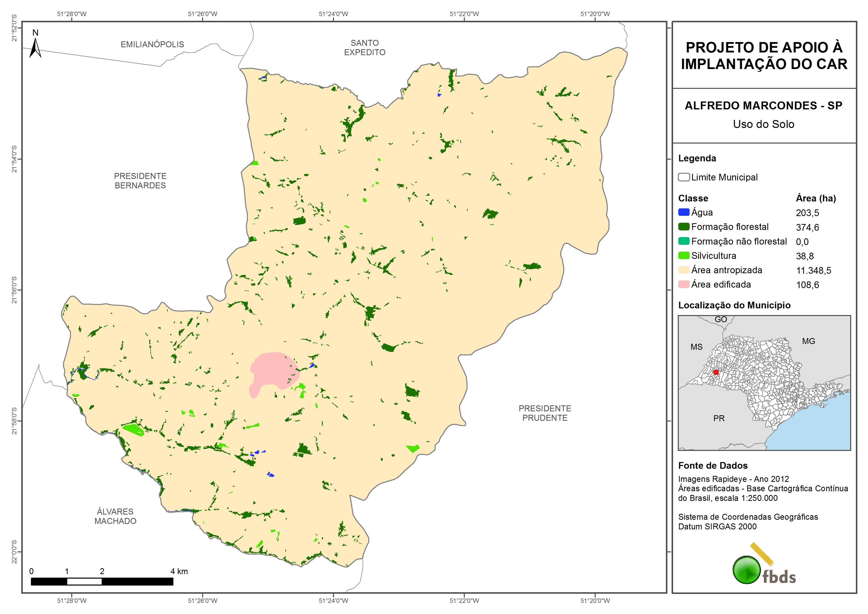This screenshot has width=868, height=614.
Task: Click the north arrow compass symbol
Action: pyautogui.click(x=35, y=47)
